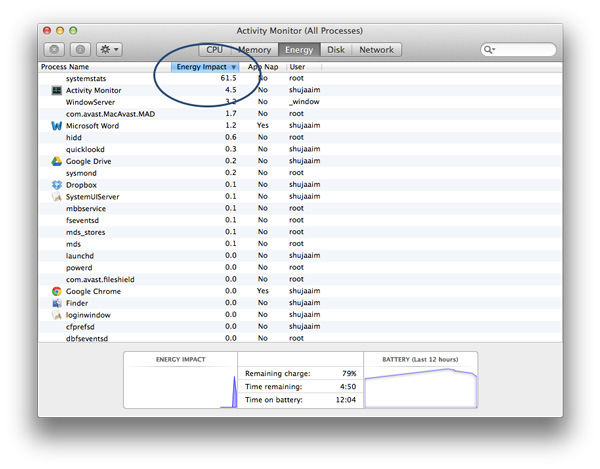Click the SystemUIServer icon
The height and width of the screenshot is (469, 600).
pyautogui.click(x=57, y=197)
